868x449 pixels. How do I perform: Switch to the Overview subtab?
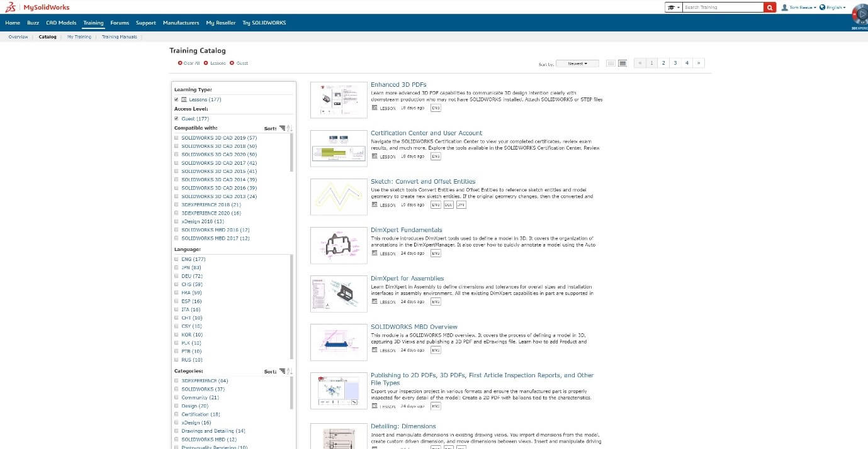click(x=18, y=37)
